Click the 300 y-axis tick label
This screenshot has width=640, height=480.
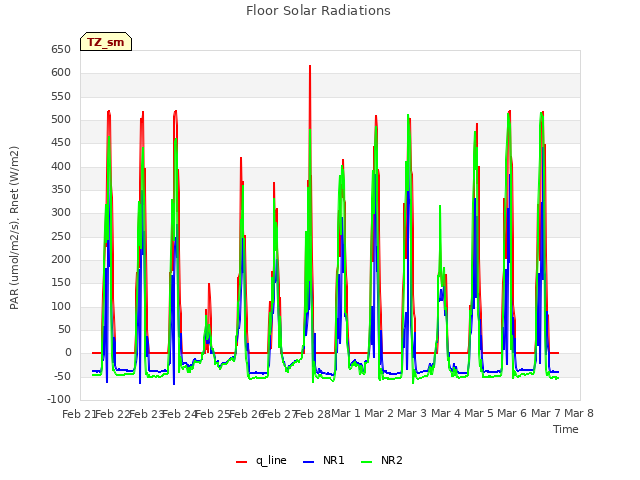[61, 213]
